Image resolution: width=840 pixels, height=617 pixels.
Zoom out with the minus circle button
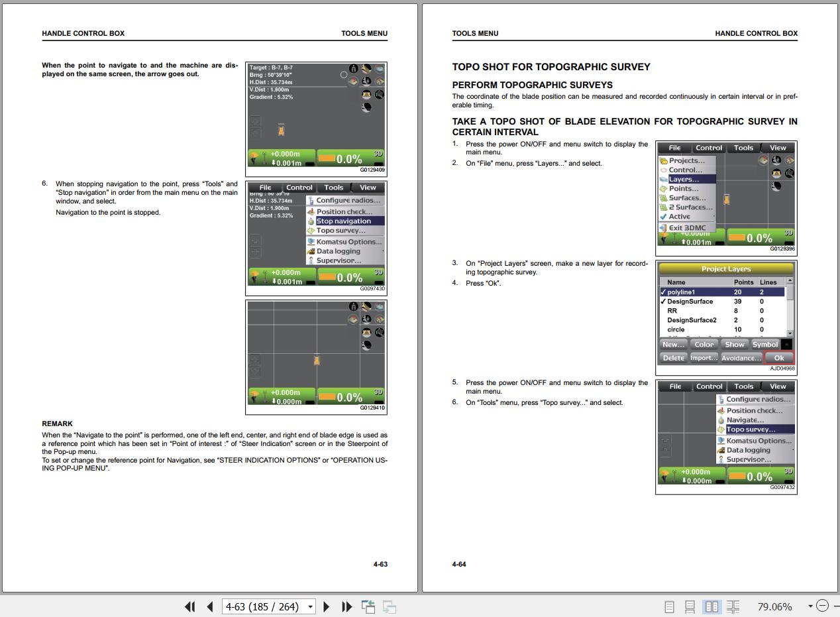[822, 606]
